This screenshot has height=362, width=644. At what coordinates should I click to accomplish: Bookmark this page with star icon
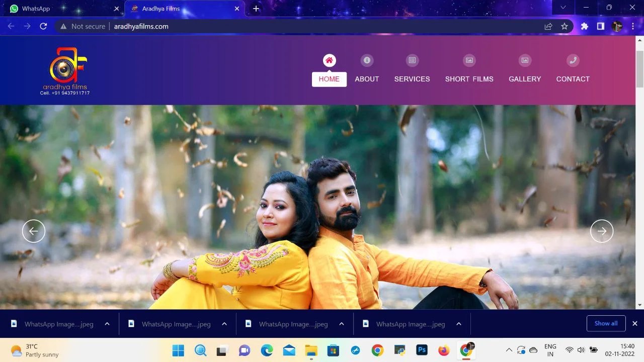click(565, 26)
